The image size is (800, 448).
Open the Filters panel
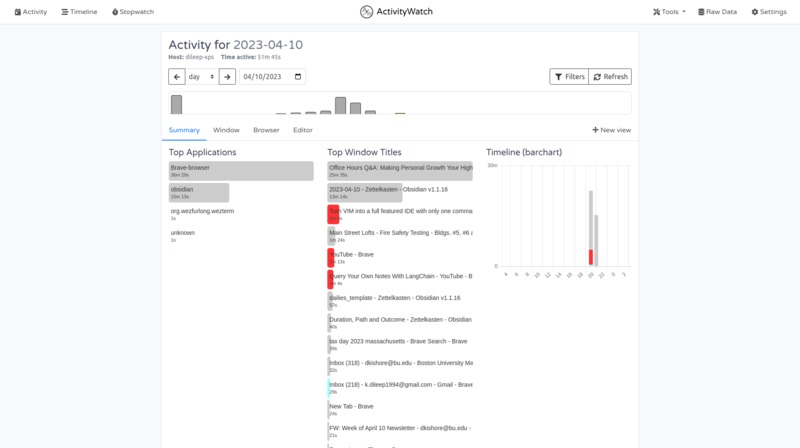(569, 77)
